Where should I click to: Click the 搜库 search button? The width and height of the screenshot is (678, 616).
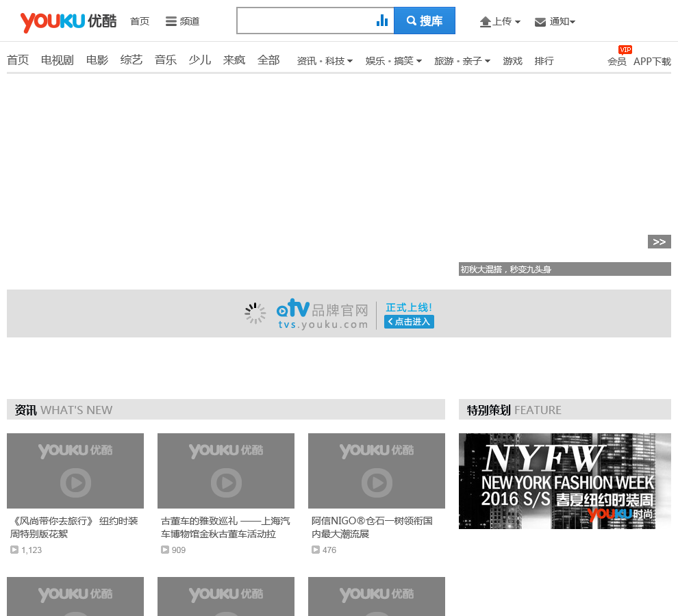click(x=424, y=21)
